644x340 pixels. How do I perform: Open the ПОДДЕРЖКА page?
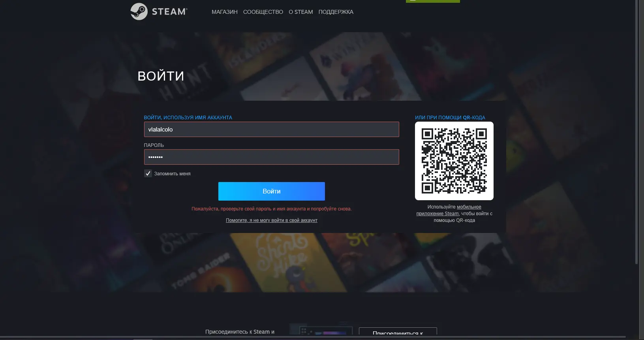click(x=336, y=12)
